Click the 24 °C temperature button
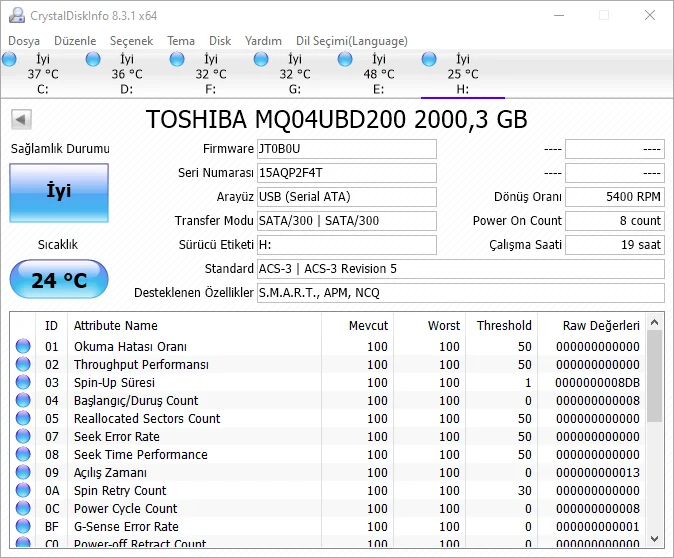674x558 pixels. pyautogui.click(x=59, y=280)
